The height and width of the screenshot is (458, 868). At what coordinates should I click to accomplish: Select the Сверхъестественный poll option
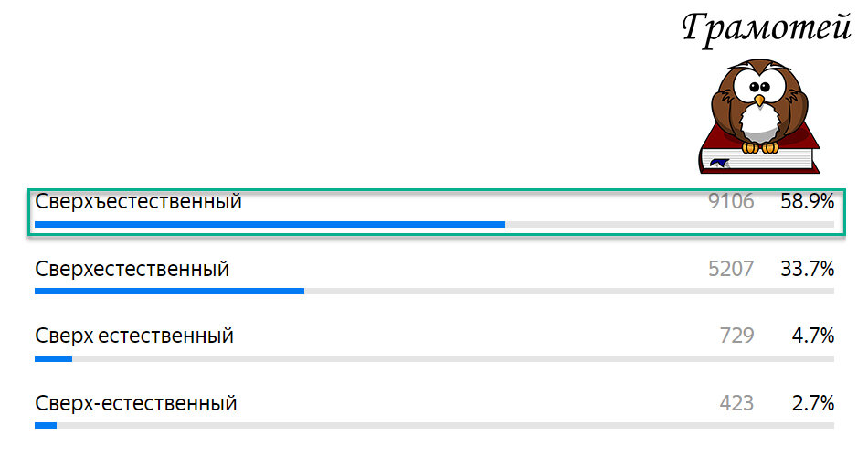[x=138, y=202]
